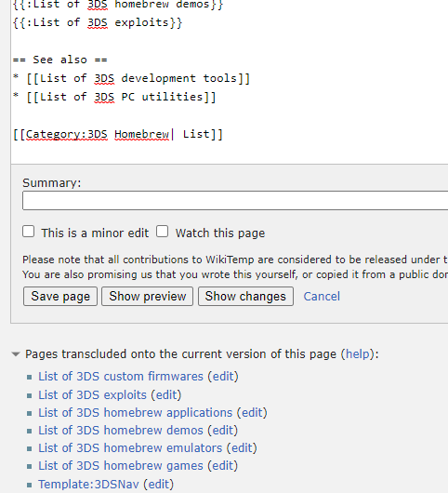Open the Template:3DSNav link
The image size is (448, 493).
pos(88,485)
